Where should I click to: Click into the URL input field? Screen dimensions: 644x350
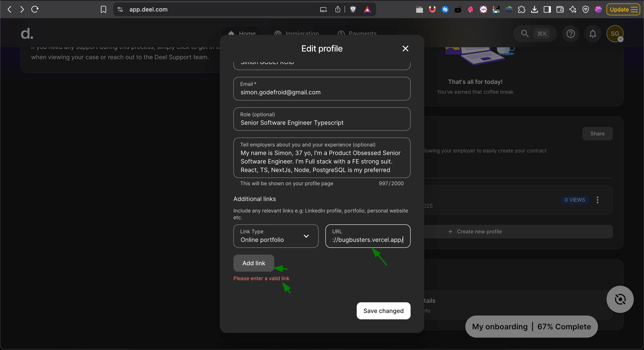click(368, 240)
